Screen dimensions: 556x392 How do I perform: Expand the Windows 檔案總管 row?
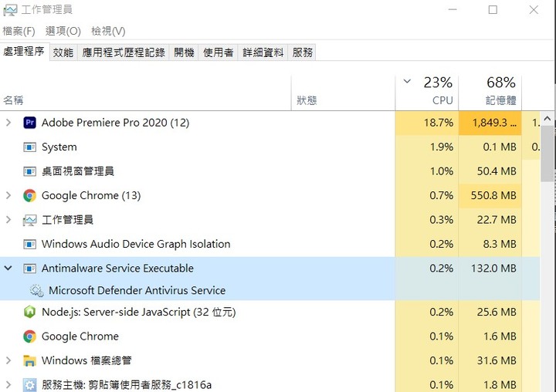tap(8, 360)
